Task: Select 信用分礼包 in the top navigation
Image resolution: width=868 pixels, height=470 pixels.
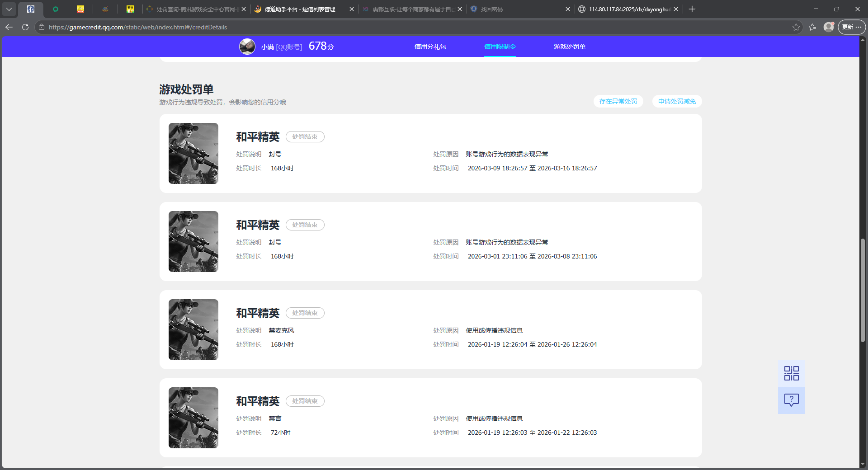Action: 430,47
